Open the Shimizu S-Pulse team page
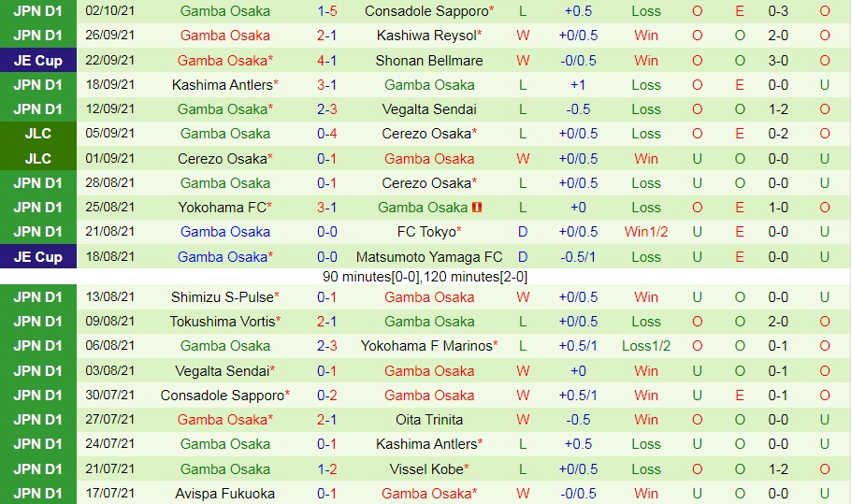Screen dimensions: 851x504 pos(222,297)
